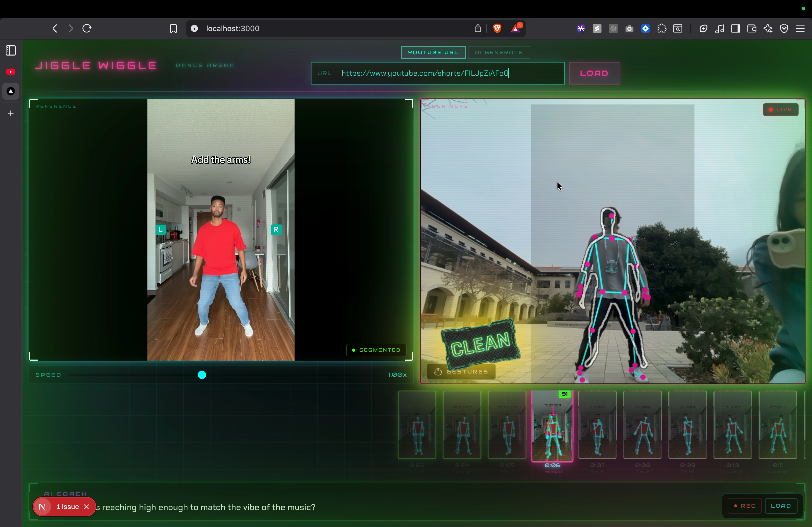The height and width of the screenshot is (527, 812).
Task: Switch to the AI Generate tab
Action: [x=499, y=53]
